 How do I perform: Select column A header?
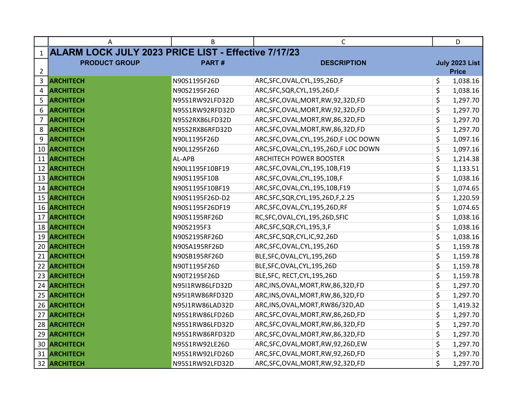(x=110, y=42)
